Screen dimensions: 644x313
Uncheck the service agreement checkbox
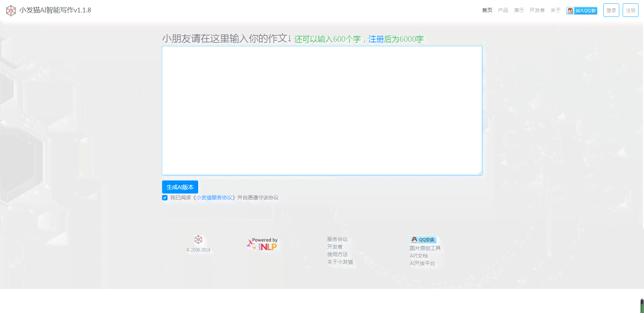point(165,198)
